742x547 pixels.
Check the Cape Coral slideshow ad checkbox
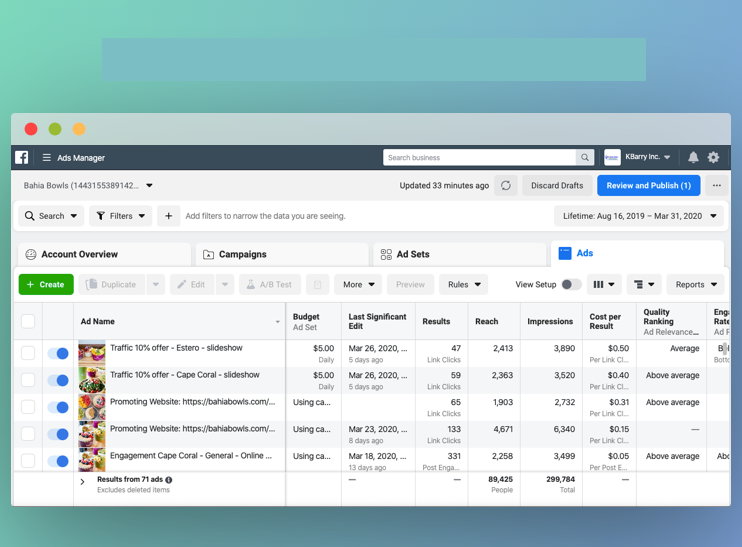[x=28, y=380]
